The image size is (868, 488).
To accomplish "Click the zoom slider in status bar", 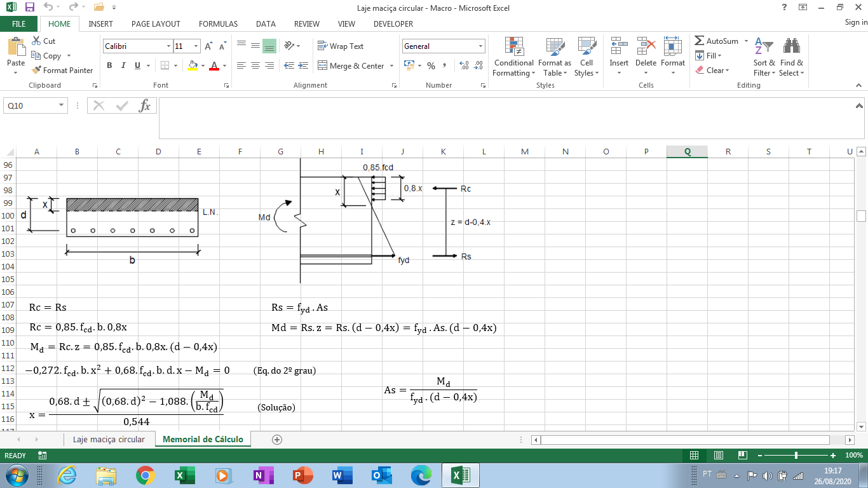I will [x=796, y=456].
